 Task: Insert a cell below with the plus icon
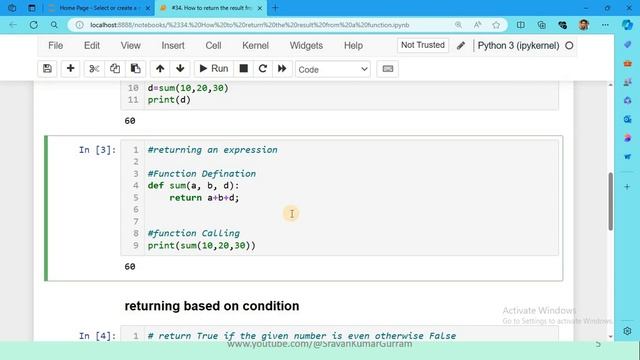[x=70, y=69]
